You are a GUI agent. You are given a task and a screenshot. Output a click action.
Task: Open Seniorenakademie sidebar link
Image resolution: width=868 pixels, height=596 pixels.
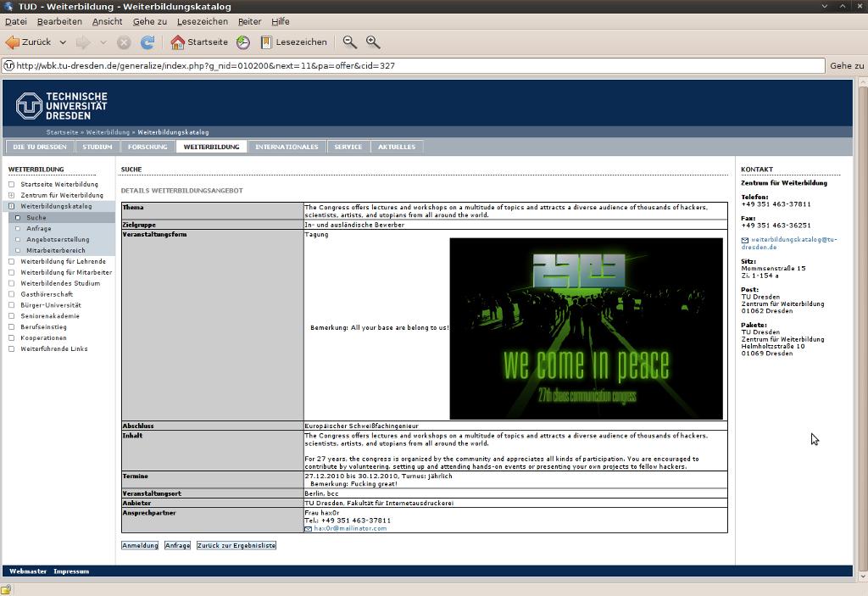point(50,315)
